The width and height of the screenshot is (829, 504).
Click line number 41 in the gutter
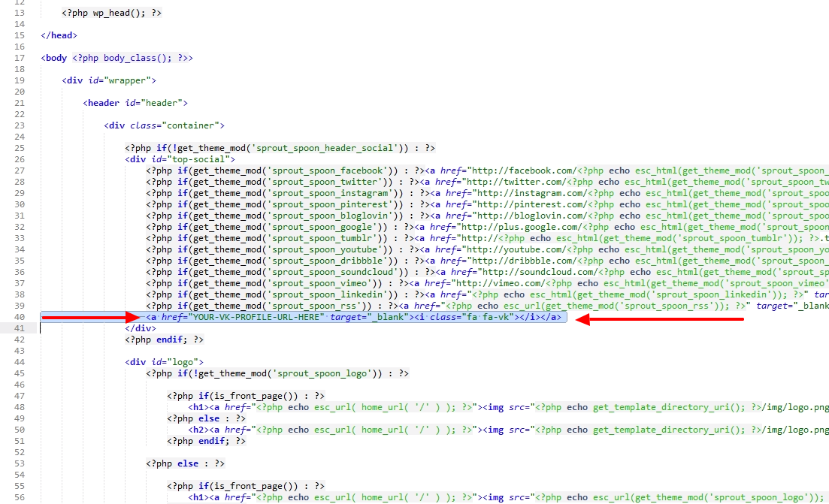pos(19,328)
